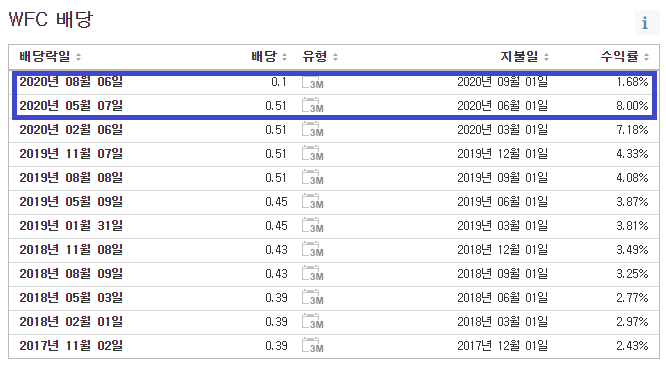Select ex-dividend date 2019년 11월 07일
666x367 pixels.
[71, 153]
